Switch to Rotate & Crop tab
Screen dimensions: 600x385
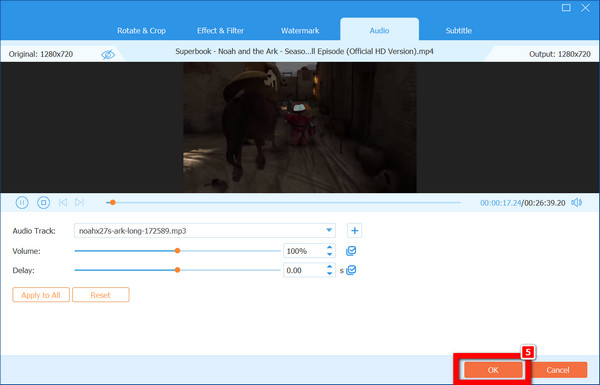[x=141, y=31]
